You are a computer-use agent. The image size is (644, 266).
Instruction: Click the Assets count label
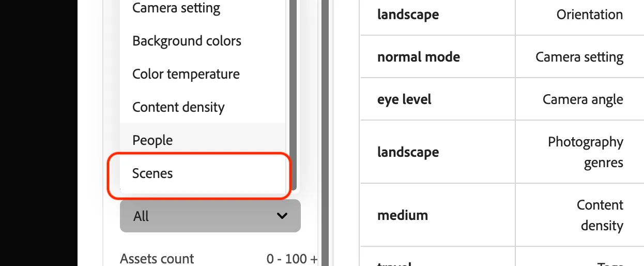tap(157, 259)
